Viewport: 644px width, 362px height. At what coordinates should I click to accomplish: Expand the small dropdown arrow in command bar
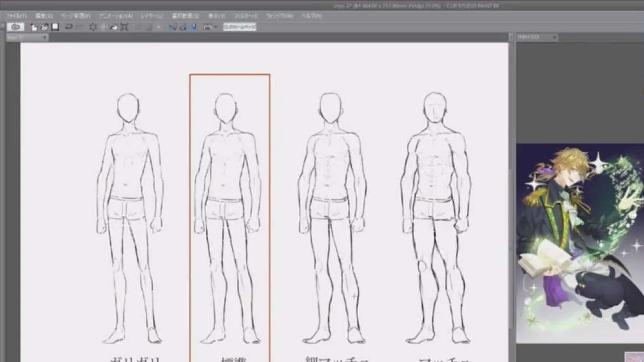click(x=215, y=27)
